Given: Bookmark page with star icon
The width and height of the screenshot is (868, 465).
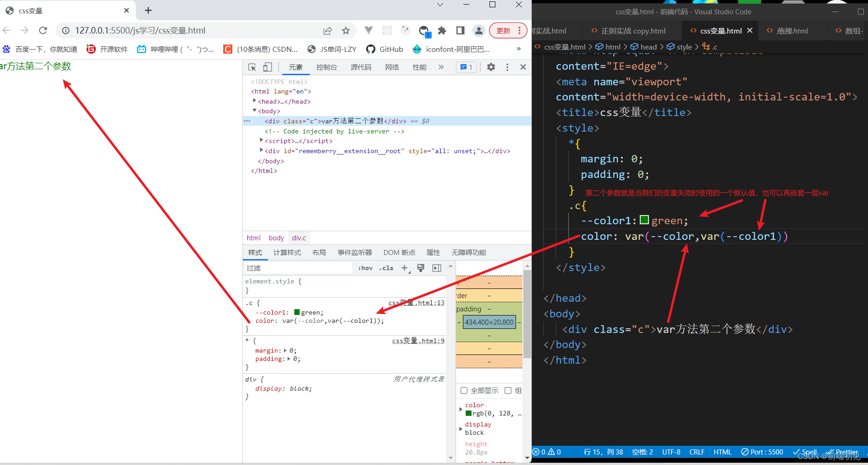Looking at the screenshot, I should coord(346,31).
